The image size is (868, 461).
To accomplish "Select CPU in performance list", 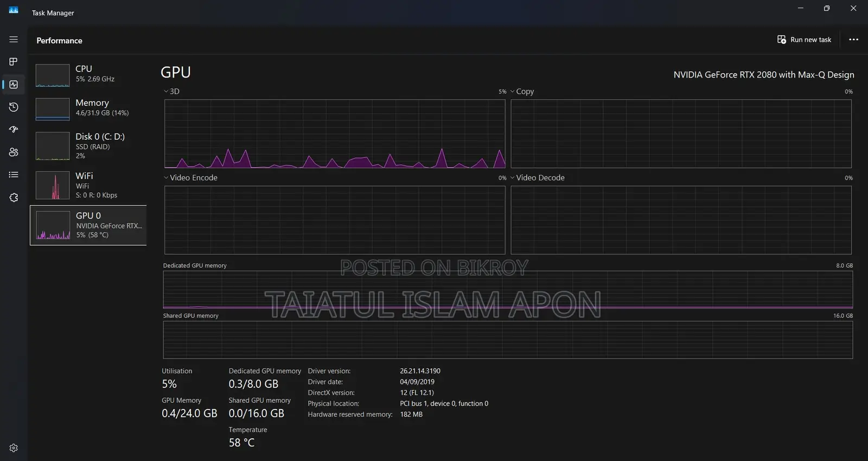I will [88, 75].
